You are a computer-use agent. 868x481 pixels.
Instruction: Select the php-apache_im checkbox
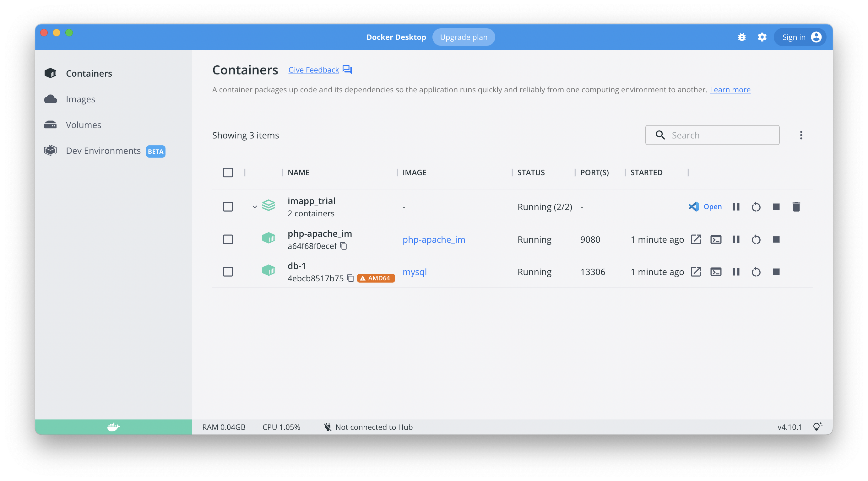coord(228,239)
